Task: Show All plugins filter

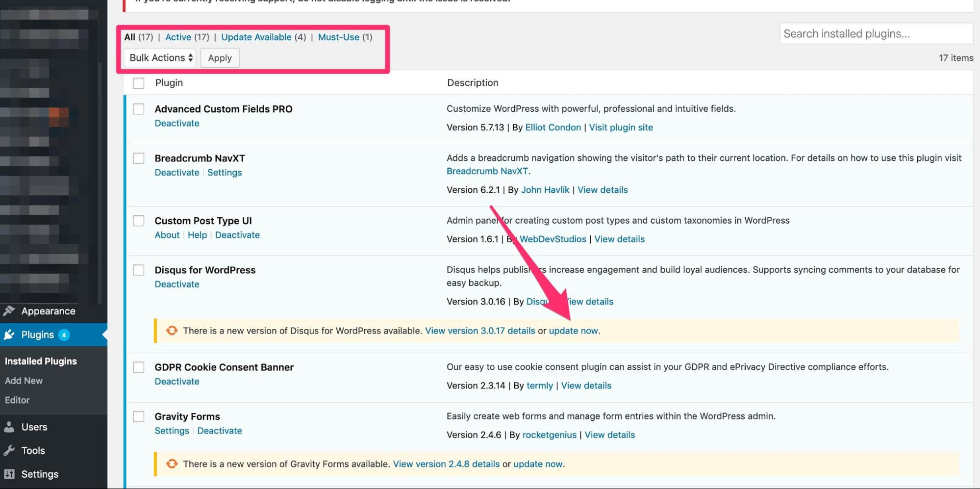Action: (x=129, y=37)
